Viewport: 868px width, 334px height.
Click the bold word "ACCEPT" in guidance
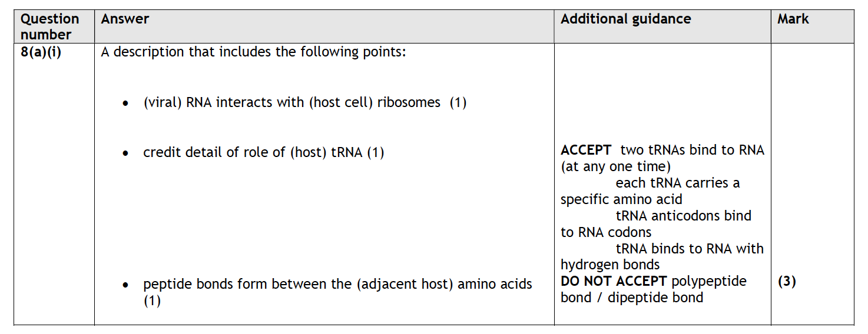click(586, 150)
